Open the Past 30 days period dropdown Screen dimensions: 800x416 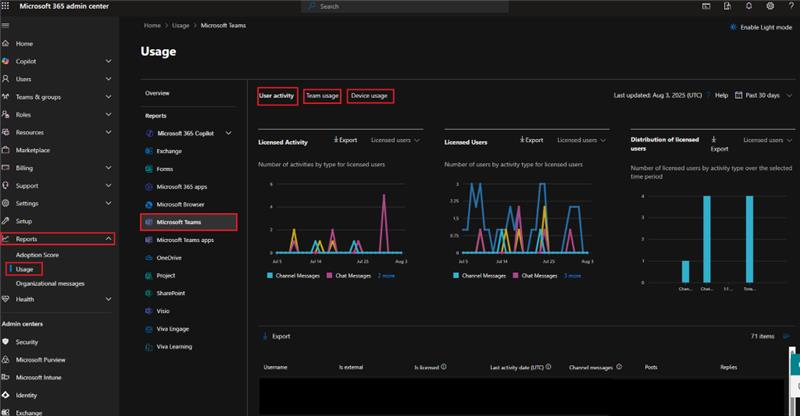764,95
